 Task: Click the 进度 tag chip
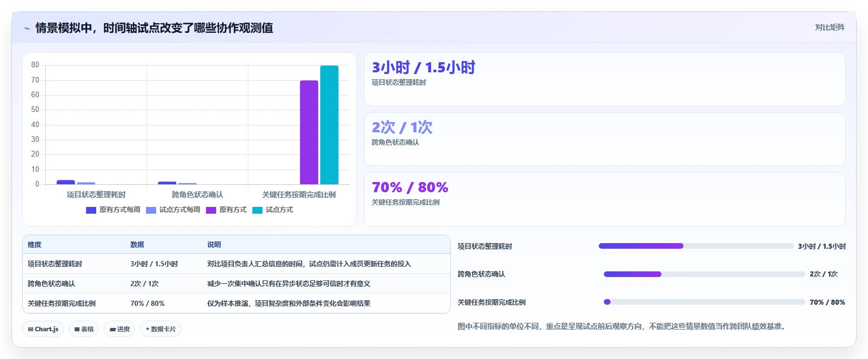119,329
